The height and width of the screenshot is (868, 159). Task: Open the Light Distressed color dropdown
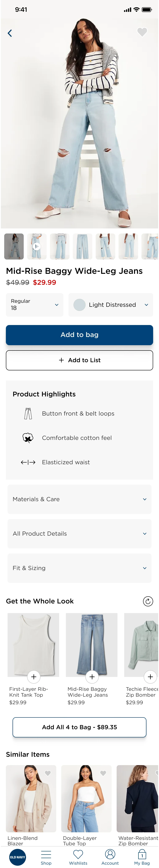(x=111, y=305)
